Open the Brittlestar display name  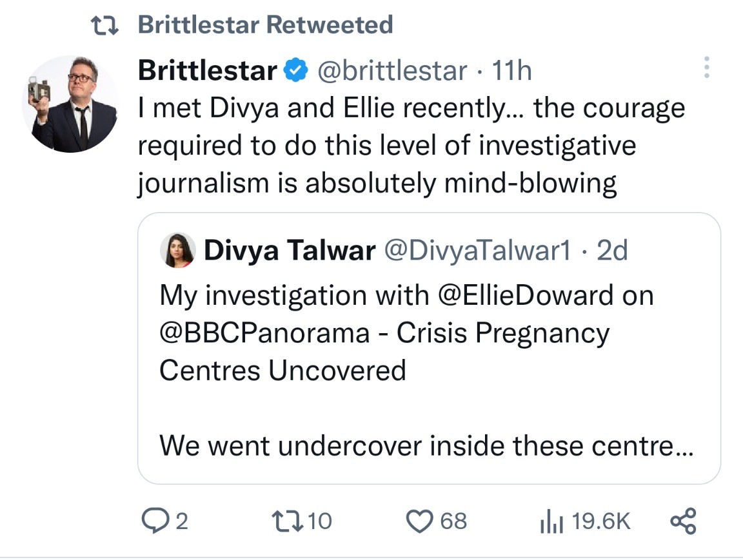coord(207,71)
